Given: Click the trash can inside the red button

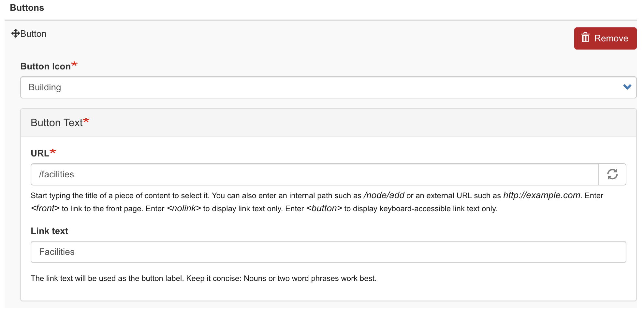Looking at the screenshot, I should click(x=585, y=38).
